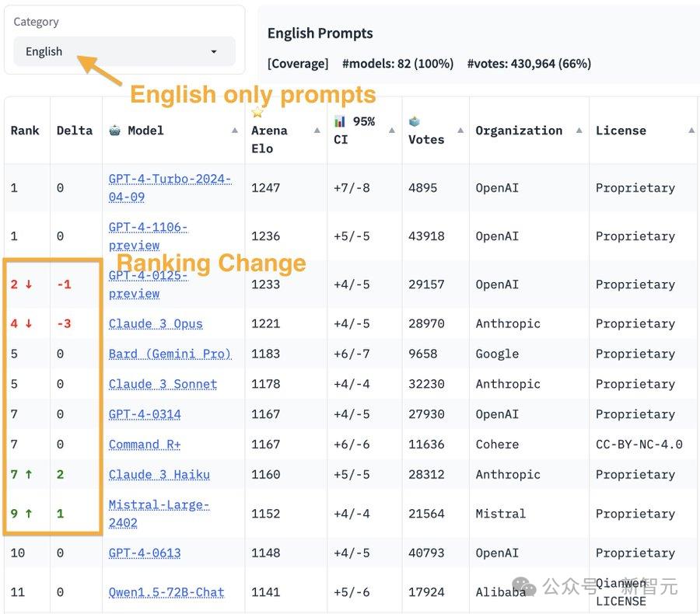Click the License column sort arrow
The image size is (700, 614).
tap(691, 131)
